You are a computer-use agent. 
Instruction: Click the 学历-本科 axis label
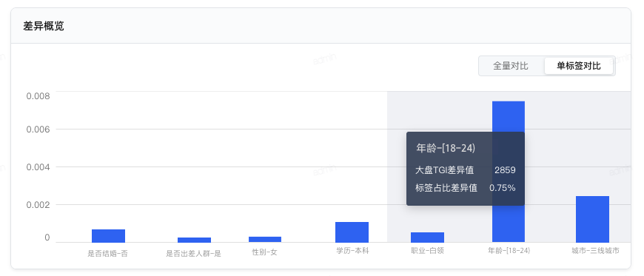[352, 250]
